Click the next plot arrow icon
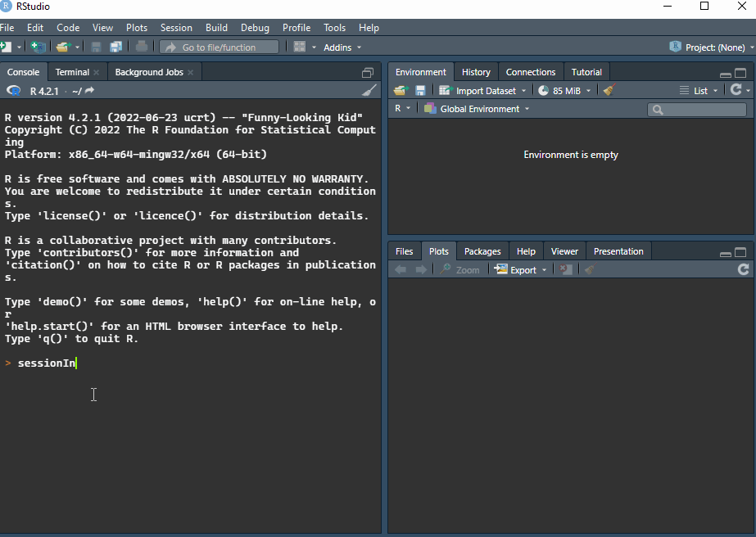The image size is (756, 537). pos(421,269)
